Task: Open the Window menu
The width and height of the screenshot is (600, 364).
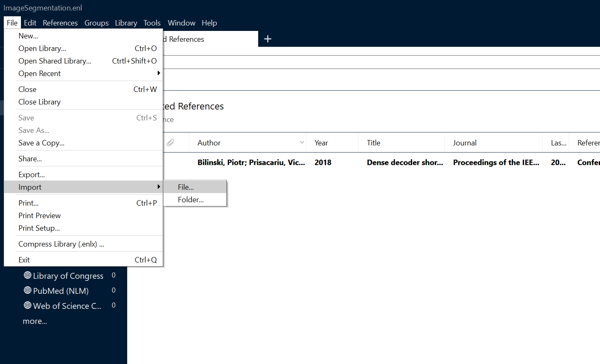Action: pyautogui.click(x=182, y=23)
